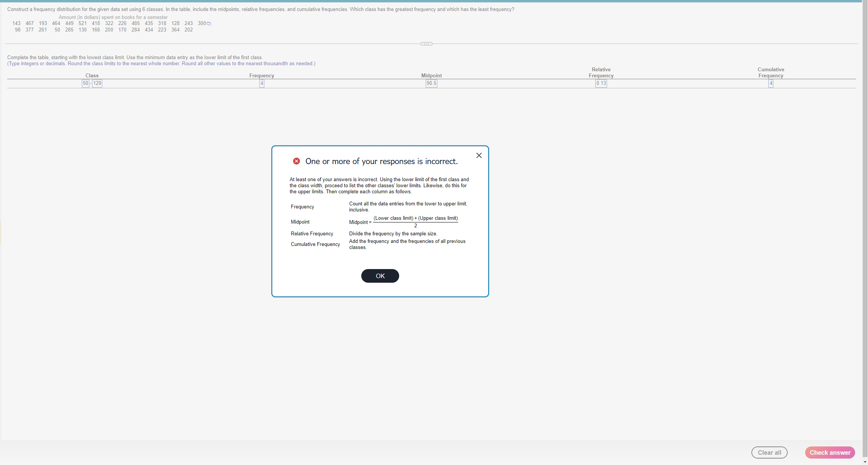Close the incorrect response dialog with X
The height and width of the screenshot is (465, 868).
tap(479, 155)
